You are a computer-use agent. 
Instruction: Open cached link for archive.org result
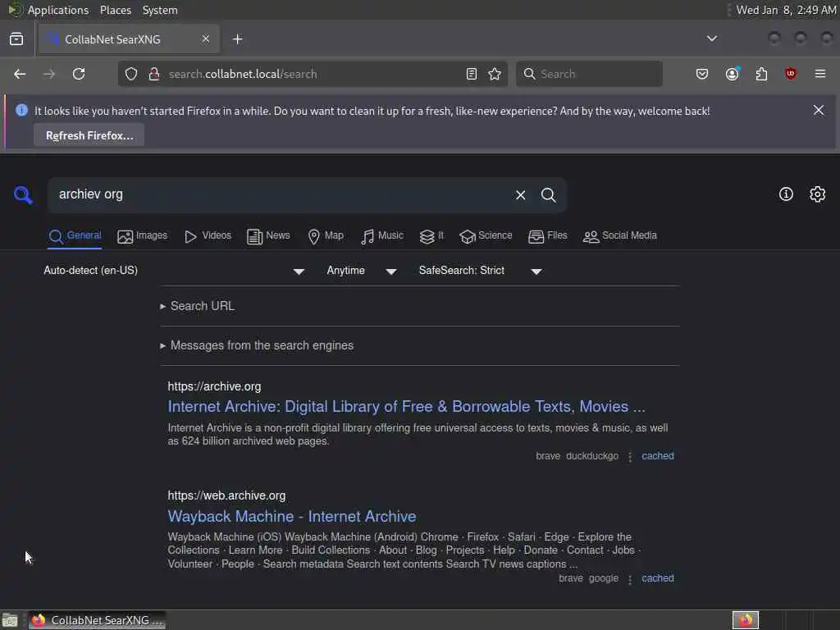658,456
